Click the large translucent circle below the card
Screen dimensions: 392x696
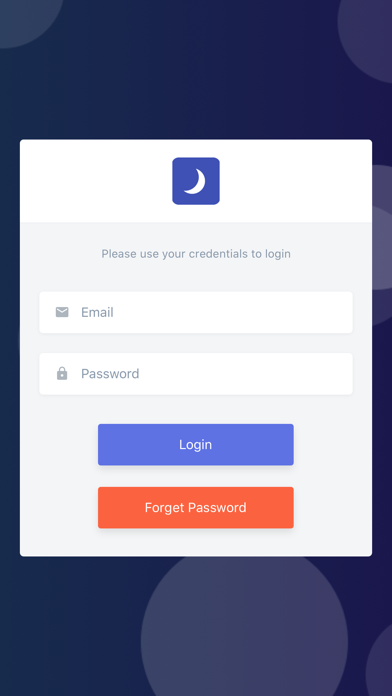click(244, 630)
